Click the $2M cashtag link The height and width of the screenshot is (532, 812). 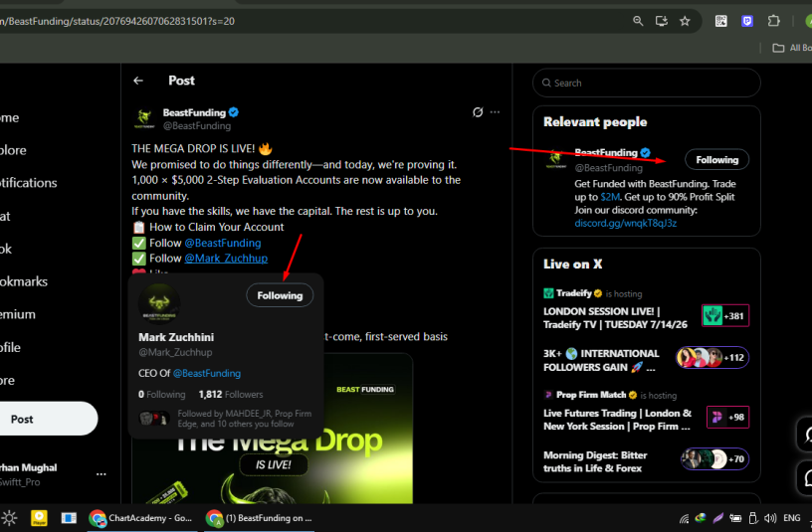[610, 197]
